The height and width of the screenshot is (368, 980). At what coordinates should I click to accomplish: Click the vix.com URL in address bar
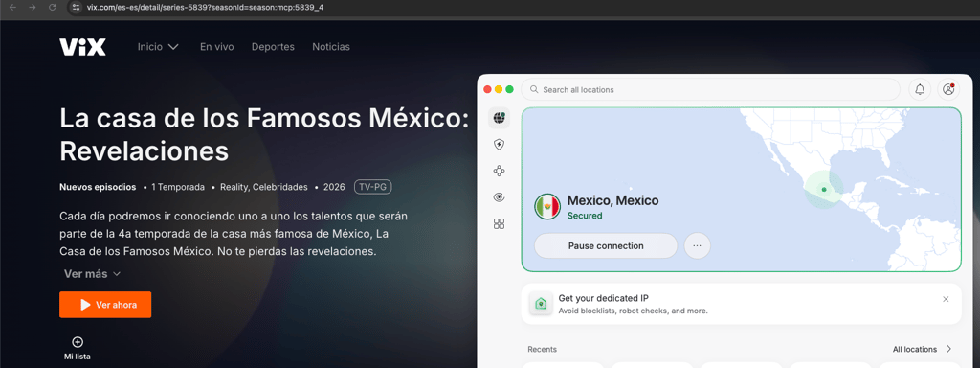(x=205, y=8)
